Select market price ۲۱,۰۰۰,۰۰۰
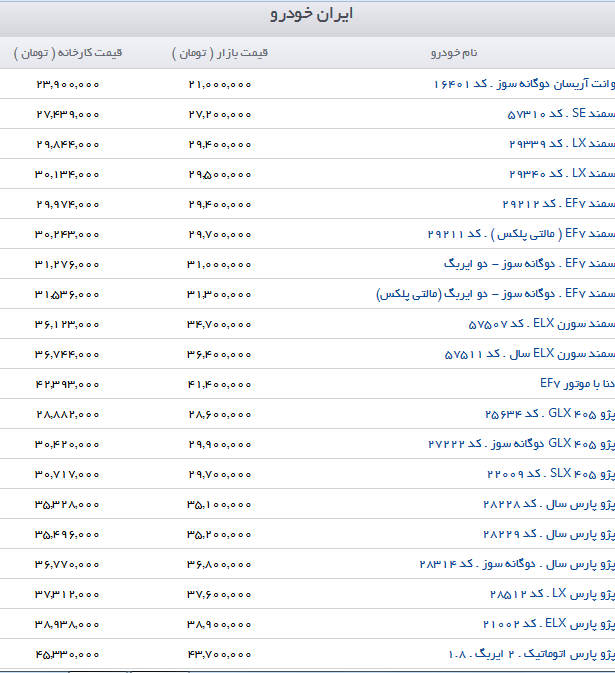This screenshot has width=615, height=673. [x=220, y=85]
